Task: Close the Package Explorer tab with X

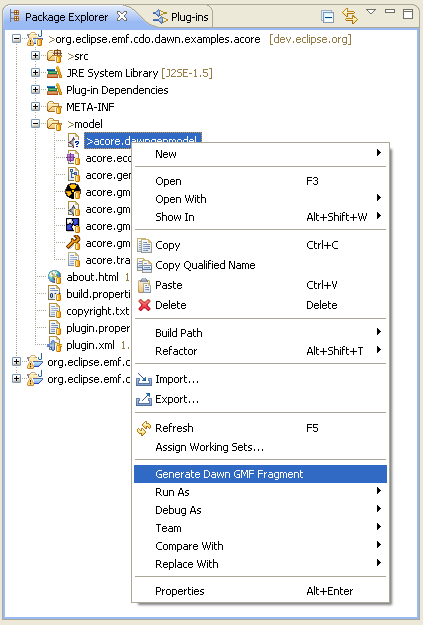Action: click(x=122, y=16)
